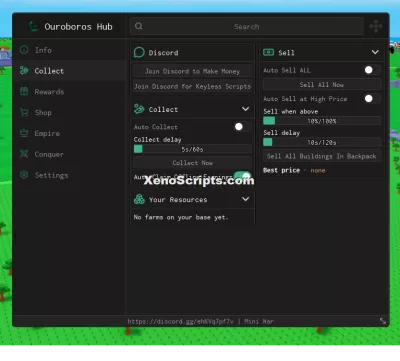The image size is (400, 361).
Task: Collapse the Collect section chevron
Action: (245, 109)
